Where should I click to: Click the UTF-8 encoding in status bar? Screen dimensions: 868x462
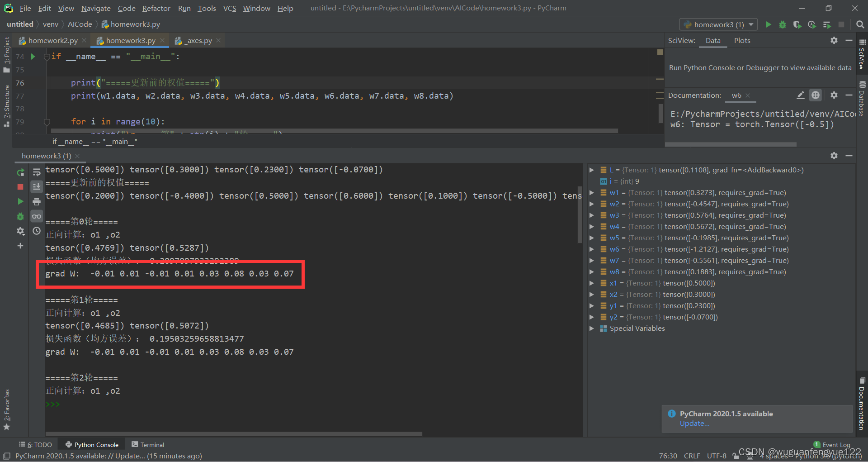point(717,456)
